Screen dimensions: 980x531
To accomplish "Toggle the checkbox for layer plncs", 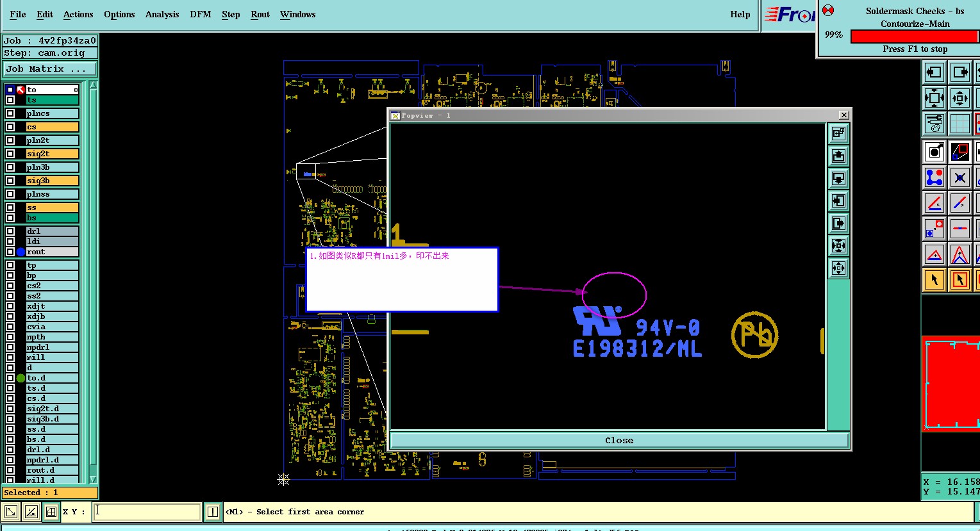I will pos(10,113).
